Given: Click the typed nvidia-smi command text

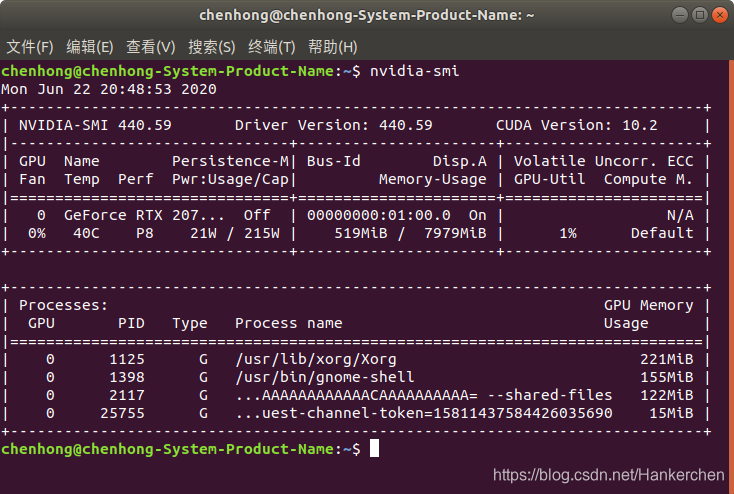Looking at the screenshot, I should coord(414,71).
